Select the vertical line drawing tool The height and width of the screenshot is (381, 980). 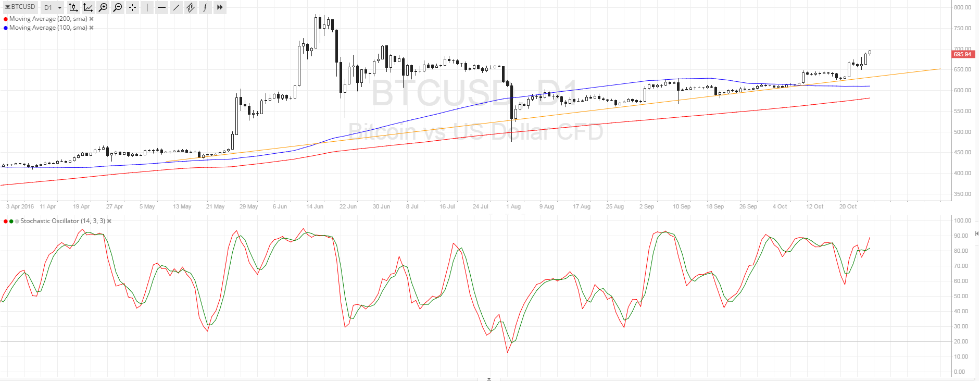tap(147, 7)
